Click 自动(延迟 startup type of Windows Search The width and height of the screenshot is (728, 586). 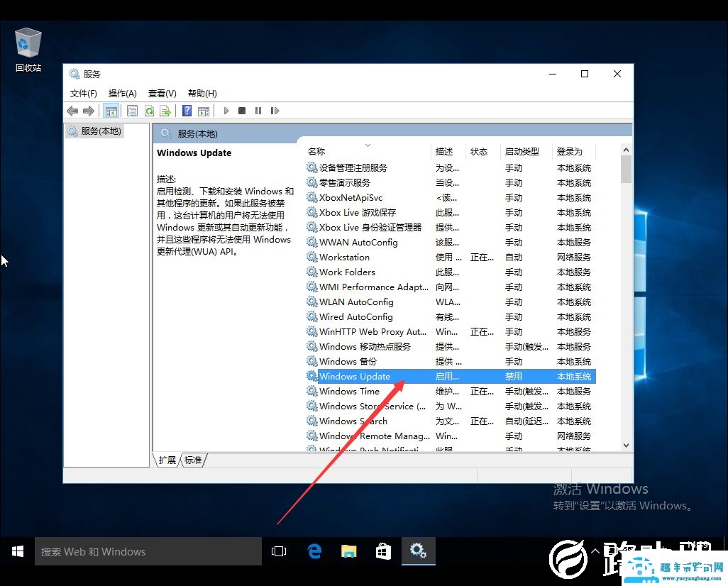coord(526,421)
